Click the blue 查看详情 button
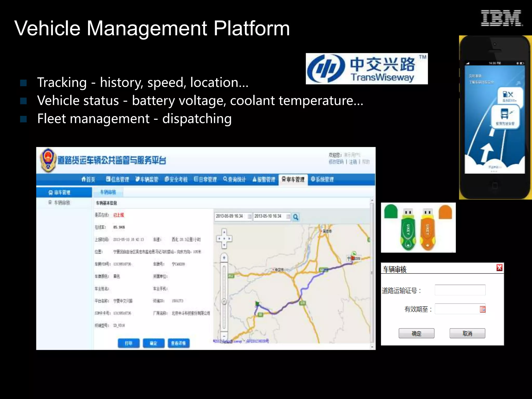The image size is (532, 399). [178, 343]
